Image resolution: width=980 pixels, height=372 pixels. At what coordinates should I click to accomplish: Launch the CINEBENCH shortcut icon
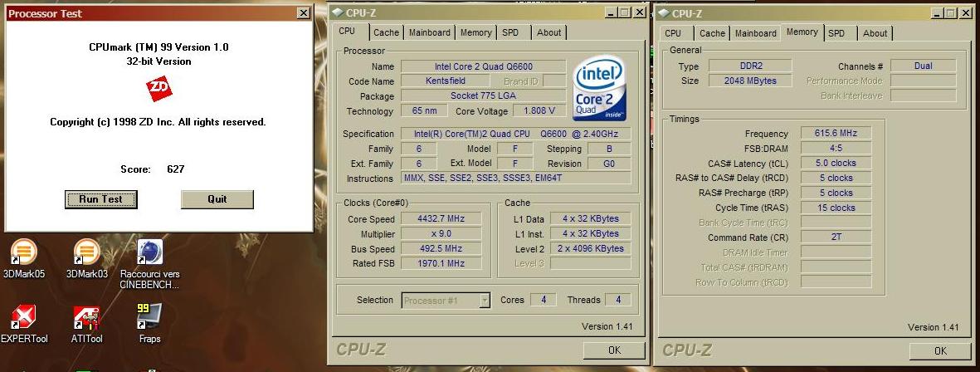coord(149,264)
